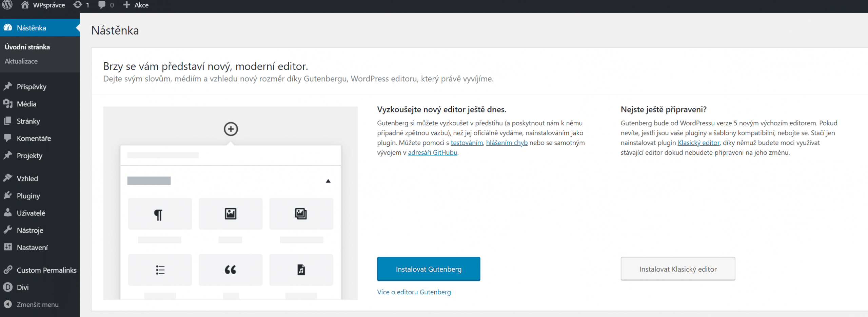Click the Nastavení settings icon
Viewport: 868px width, 317px height.
(x=8, y=247)
